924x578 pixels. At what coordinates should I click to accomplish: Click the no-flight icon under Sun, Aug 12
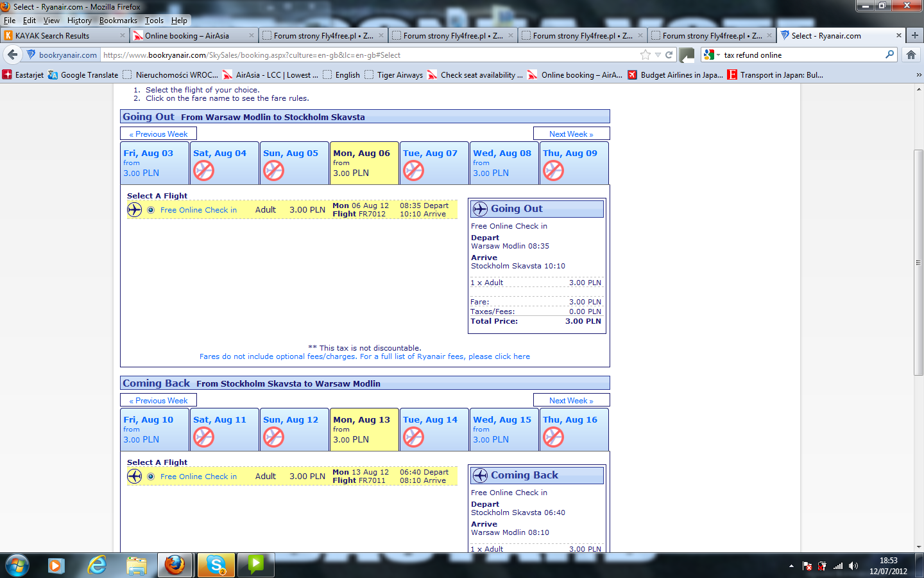tap(273, 437)
